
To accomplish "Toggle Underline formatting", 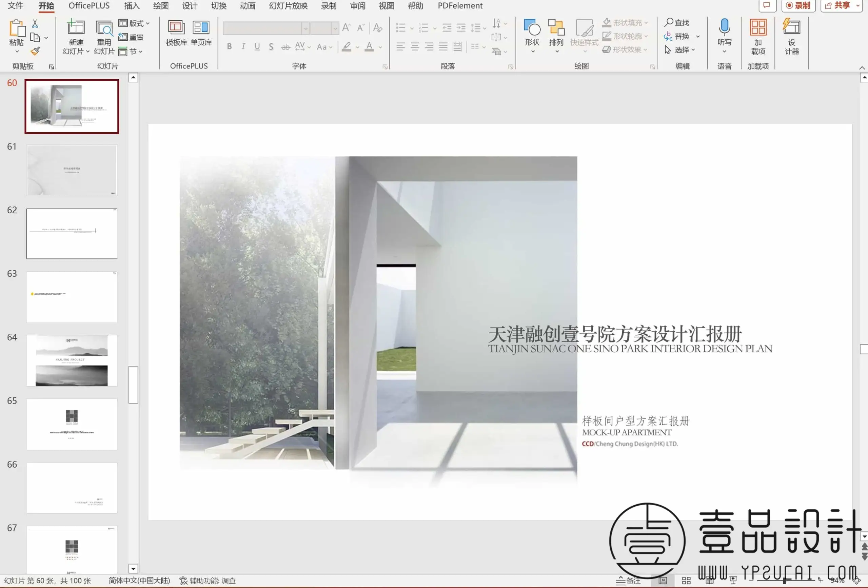I will [257, 47].
